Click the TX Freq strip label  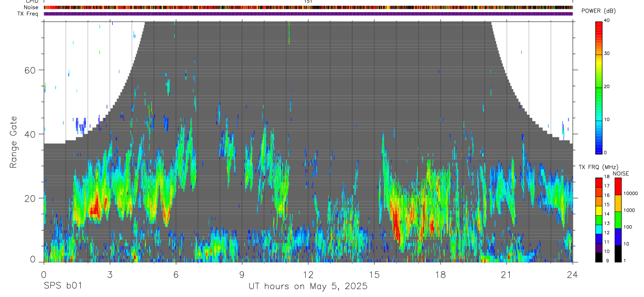[28, 14]
